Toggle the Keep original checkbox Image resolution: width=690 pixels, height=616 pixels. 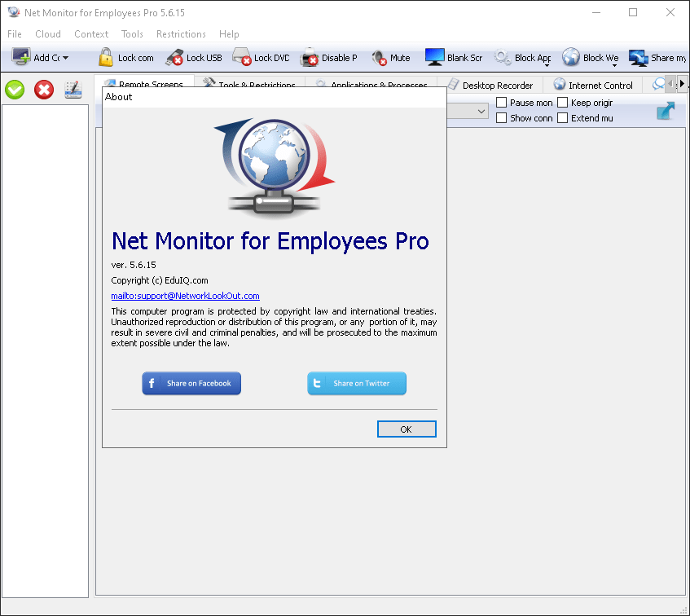point(562,103)
